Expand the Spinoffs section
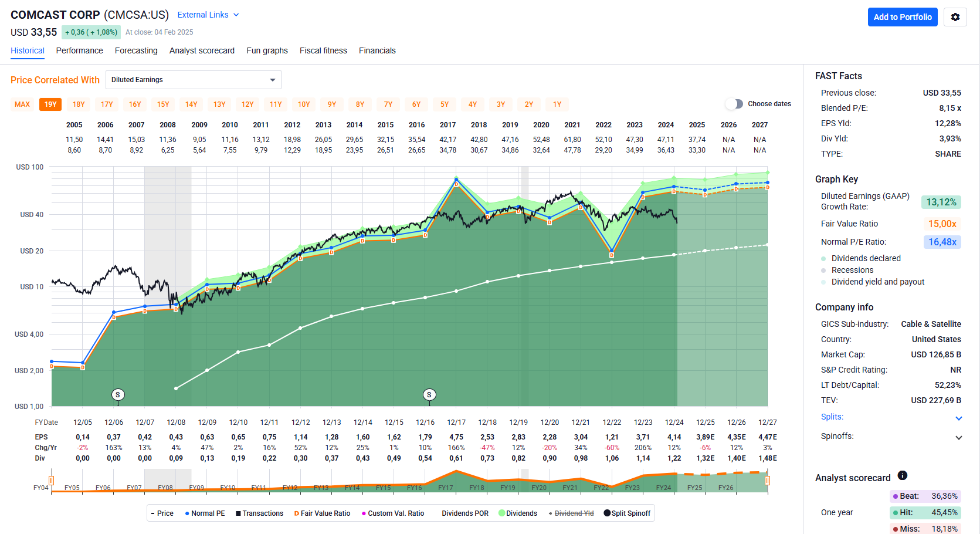980x534 pixels. click(x=958, y=437)
